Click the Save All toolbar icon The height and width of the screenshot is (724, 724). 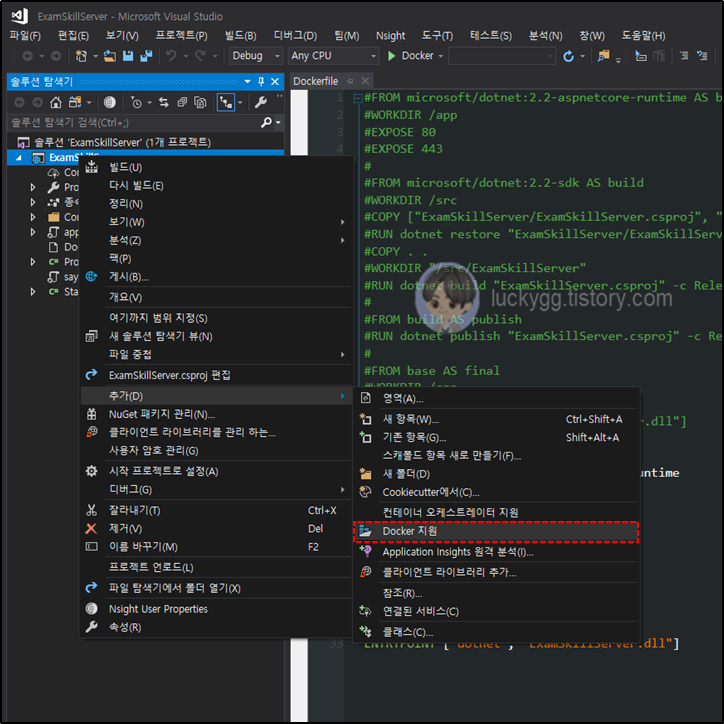(146, 56)
